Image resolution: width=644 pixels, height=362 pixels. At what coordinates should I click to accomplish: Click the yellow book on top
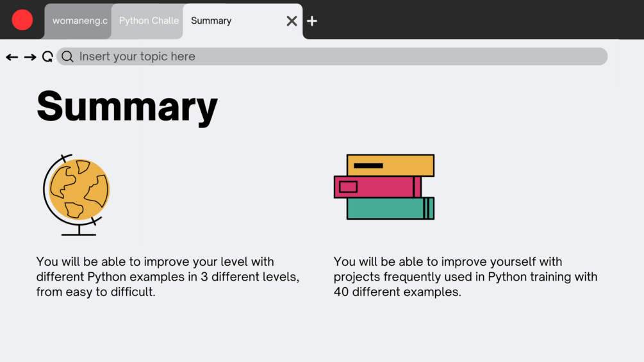point(391,165)
